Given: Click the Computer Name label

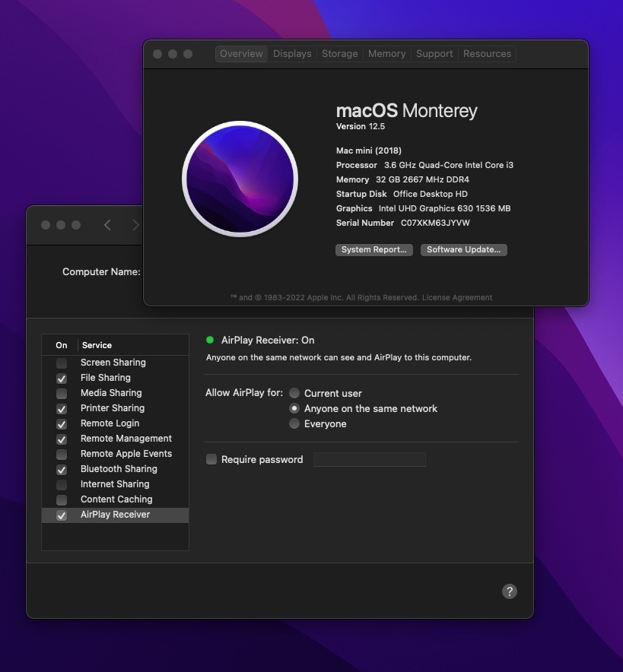Looking at the screenshot, I should 101,271.
